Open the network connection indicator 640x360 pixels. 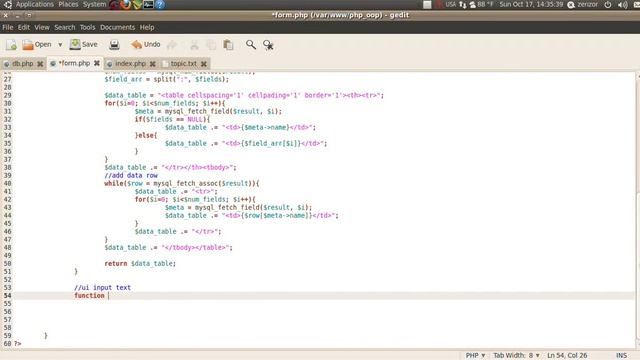[462, 4]
